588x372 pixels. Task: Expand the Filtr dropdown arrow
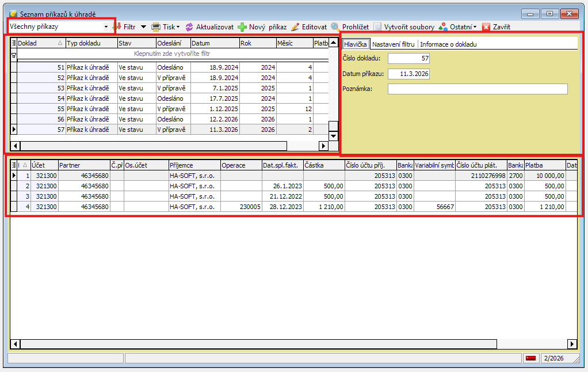(143, 27)
